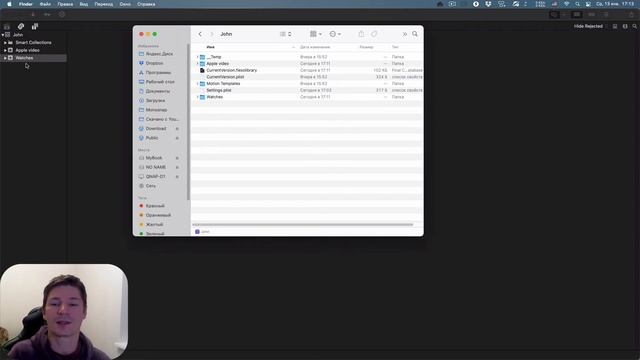The image size is (640, 360).
Task: Click the Share icon in Finder toolbar
Action: (x=361, y=34)
